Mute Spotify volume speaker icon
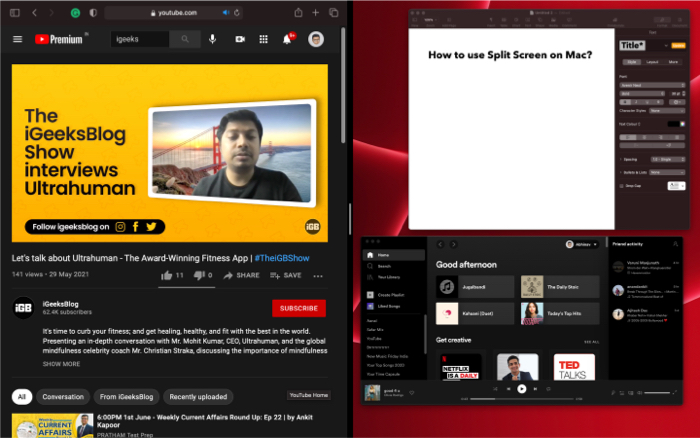The height and width of the screenshot is (438, 700). coord(640,393)
